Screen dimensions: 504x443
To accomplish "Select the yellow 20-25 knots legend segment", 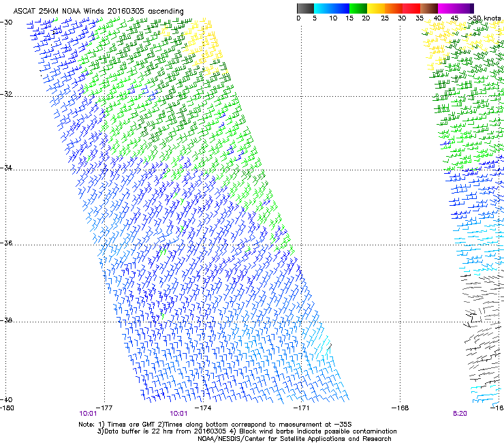I will pos(376,8).
